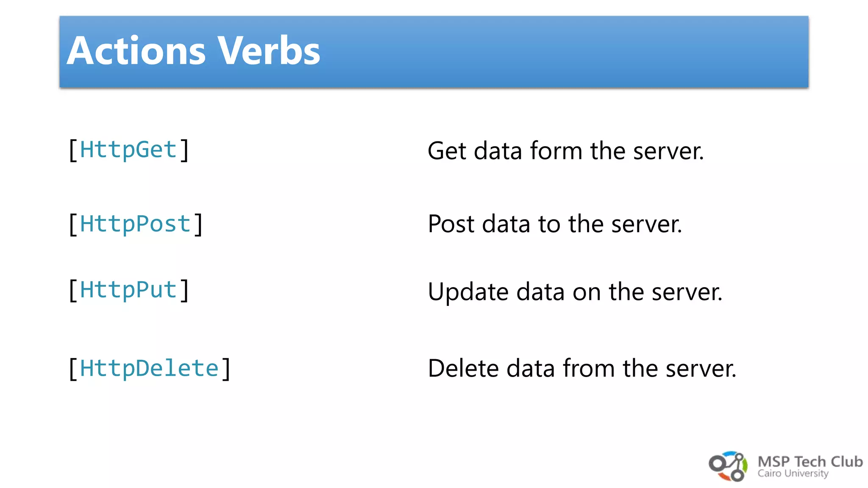Select the HttpPost attribute text
868x488 pixels.
point(136,225)
